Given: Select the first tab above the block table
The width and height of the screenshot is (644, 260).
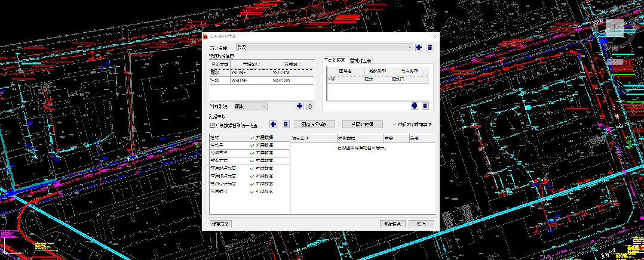Looking at the screenshot, I should [x=335, y=60].
